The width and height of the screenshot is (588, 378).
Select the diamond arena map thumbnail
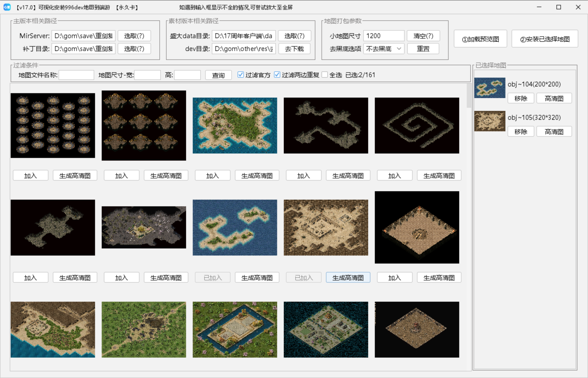coord(417,227)
